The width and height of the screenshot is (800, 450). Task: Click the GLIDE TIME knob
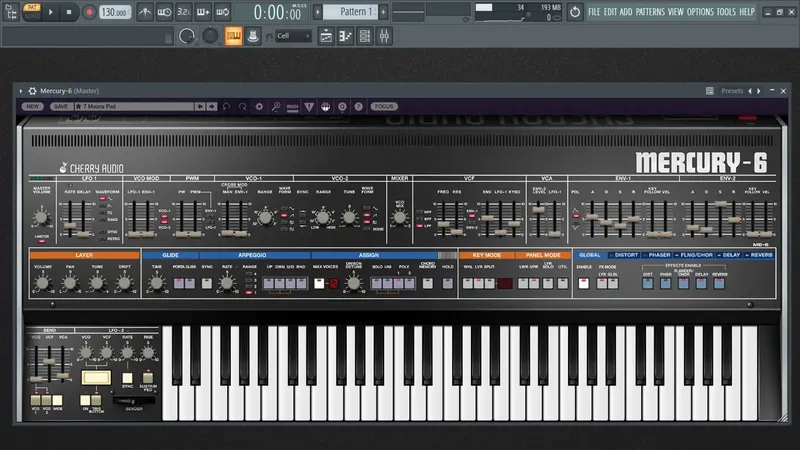tap(157, 283)
